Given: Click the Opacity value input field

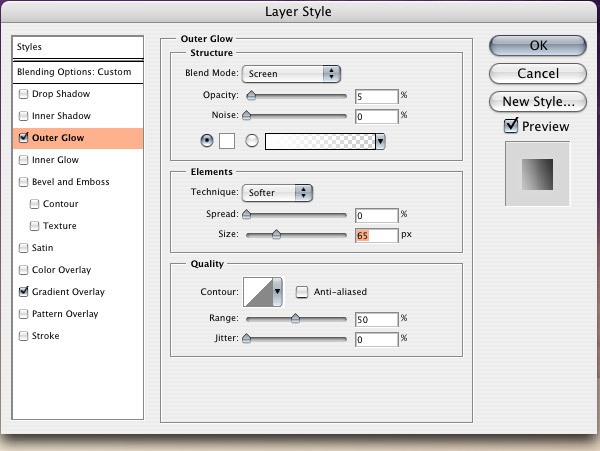Looking at the screenshot, I should 377,96.
